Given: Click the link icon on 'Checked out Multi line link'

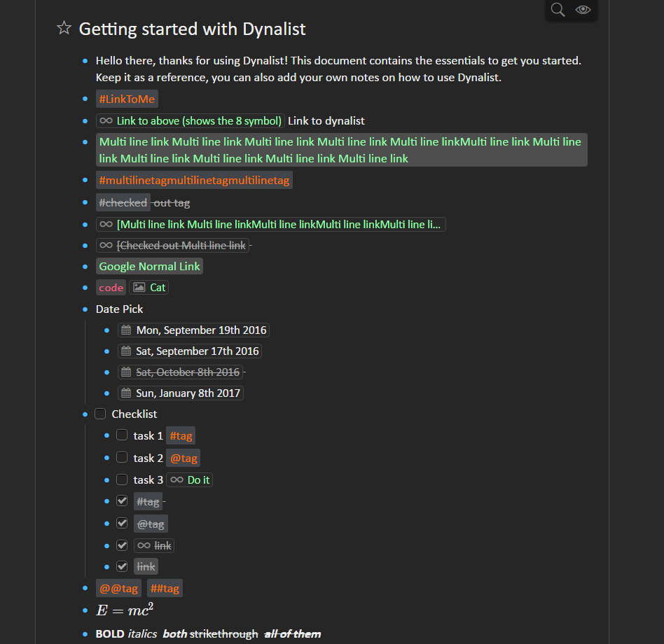Looking at the screenshot, I should [105, 245].
